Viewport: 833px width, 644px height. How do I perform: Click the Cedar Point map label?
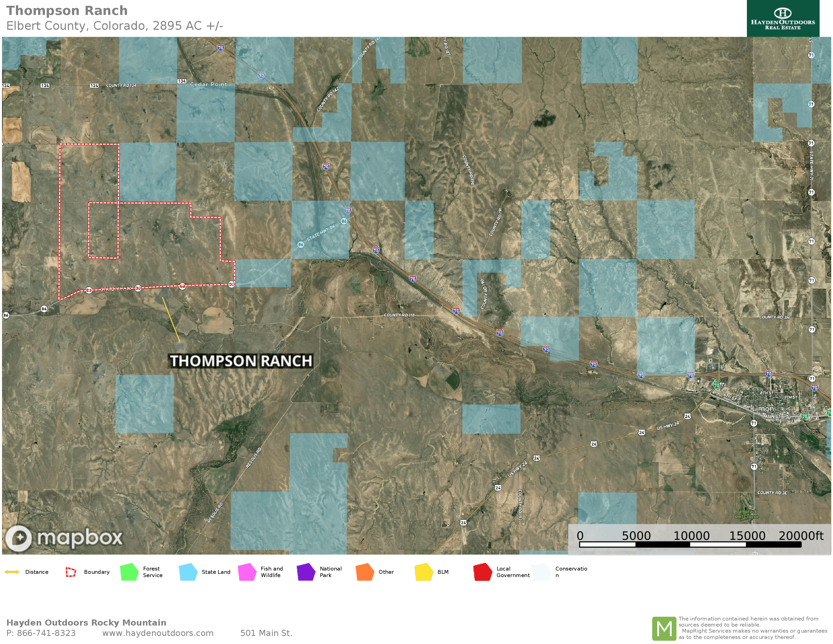(208, 84)
